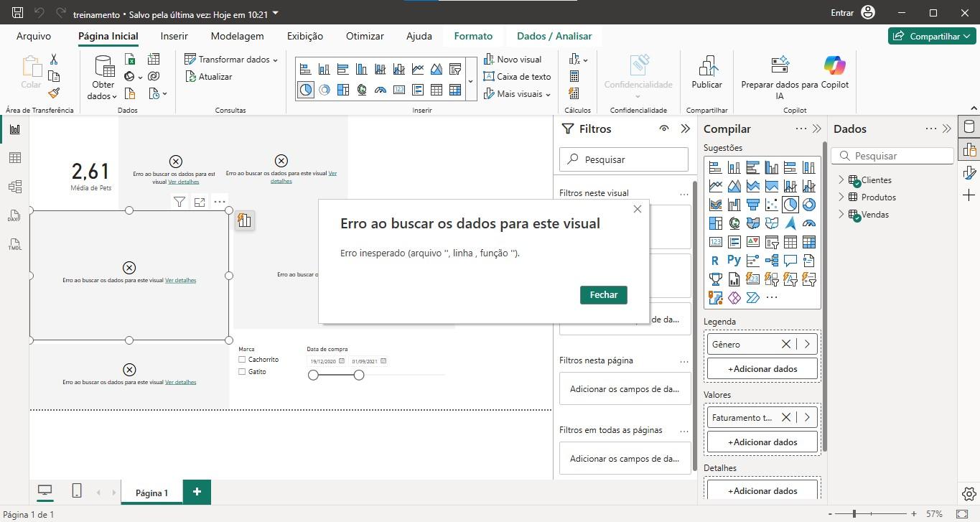980x522 pixels.
Task: Click Ver detalhes link in selected visual
Action: [x=180, y=281]
